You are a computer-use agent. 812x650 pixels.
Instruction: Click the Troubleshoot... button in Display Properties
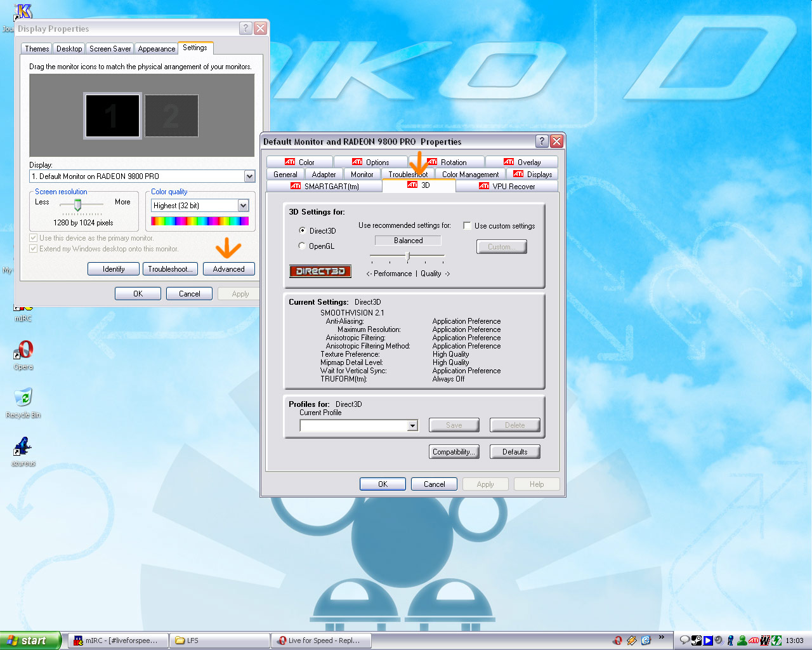pos(170,269)
